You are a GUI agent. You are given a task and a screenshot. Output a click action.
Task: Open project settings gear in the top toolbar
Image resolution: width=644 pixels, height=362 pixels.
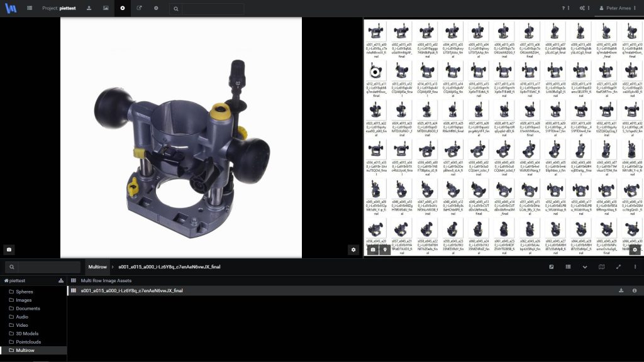[156, 8]
